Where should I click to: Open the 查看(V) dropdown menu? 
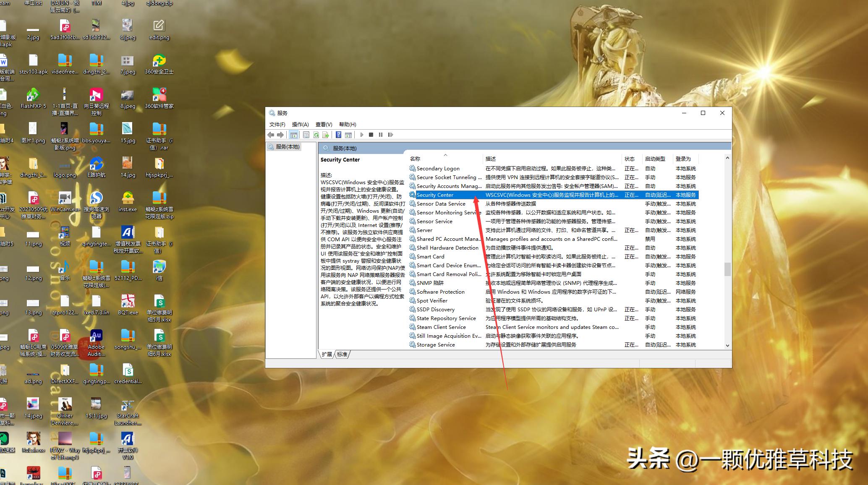(x=324, y=124)
